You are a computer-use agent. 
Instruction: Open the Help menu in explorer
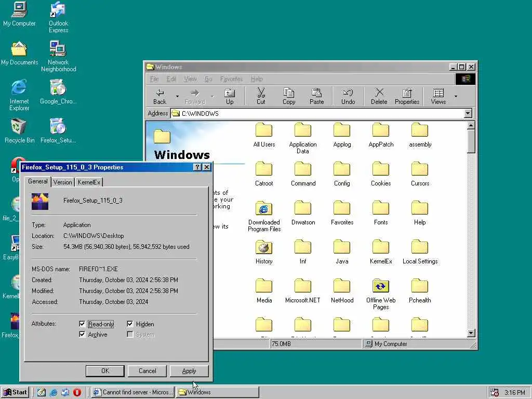[257, 79]
